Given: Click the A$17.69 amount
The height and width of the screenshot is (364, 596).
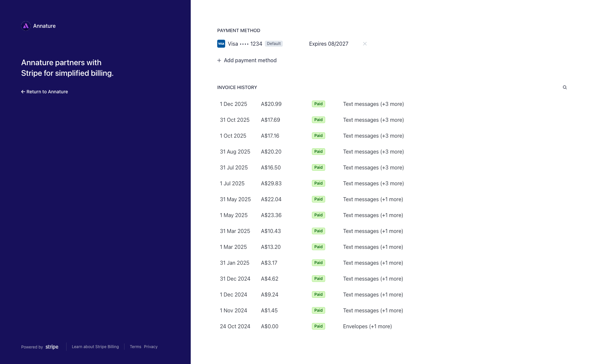Looking at the screenshot, I should [x=271, y=120].
